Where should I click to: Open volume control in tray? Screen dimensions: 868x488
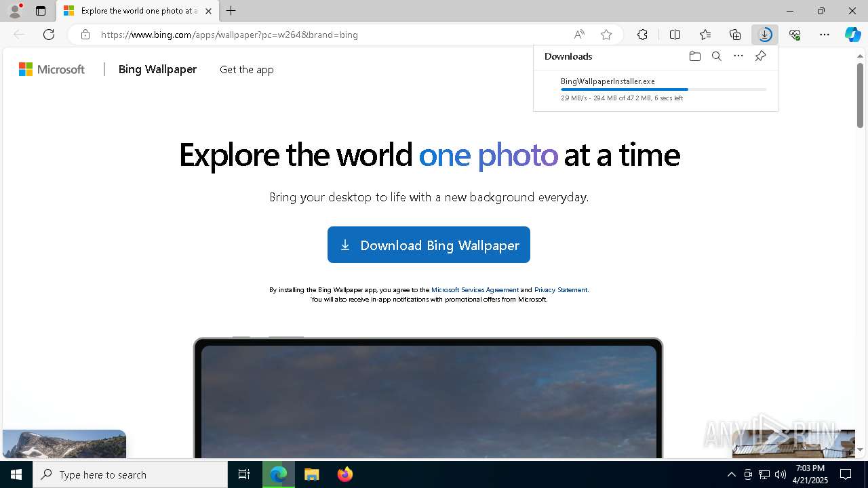coord(781,474)
